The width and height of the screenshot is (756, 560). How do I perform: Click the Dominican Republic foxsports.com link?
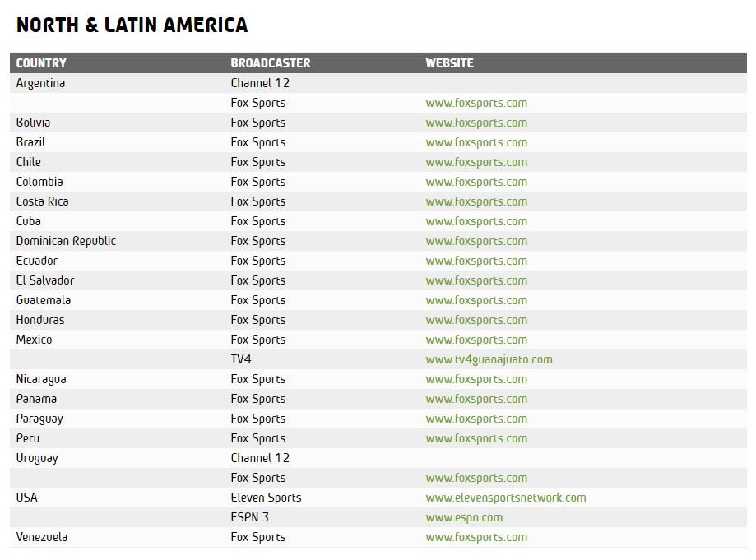coord(476,241)
